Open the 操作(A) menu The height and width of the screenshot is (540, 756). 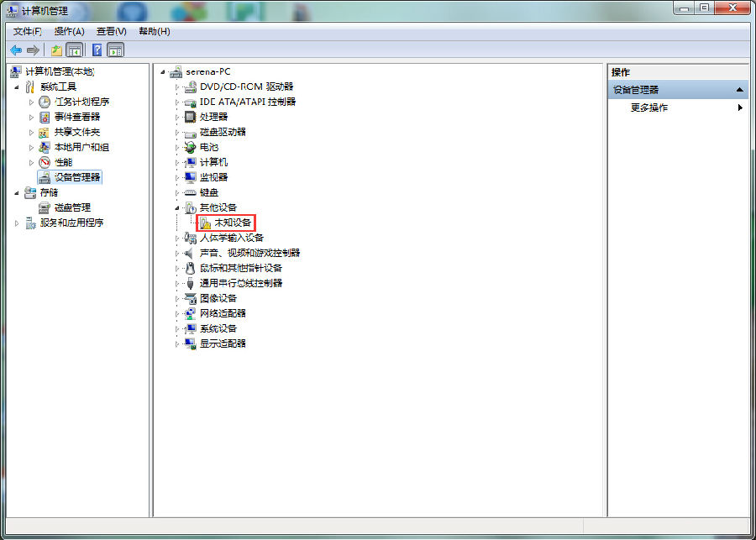70,32
